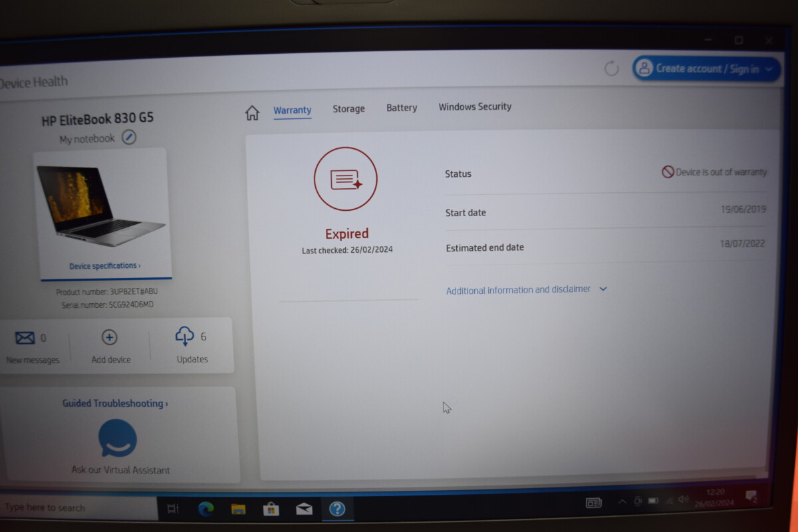Click the Device Health heading
This screenshot has height=532, width=798.
click(33, 82)
